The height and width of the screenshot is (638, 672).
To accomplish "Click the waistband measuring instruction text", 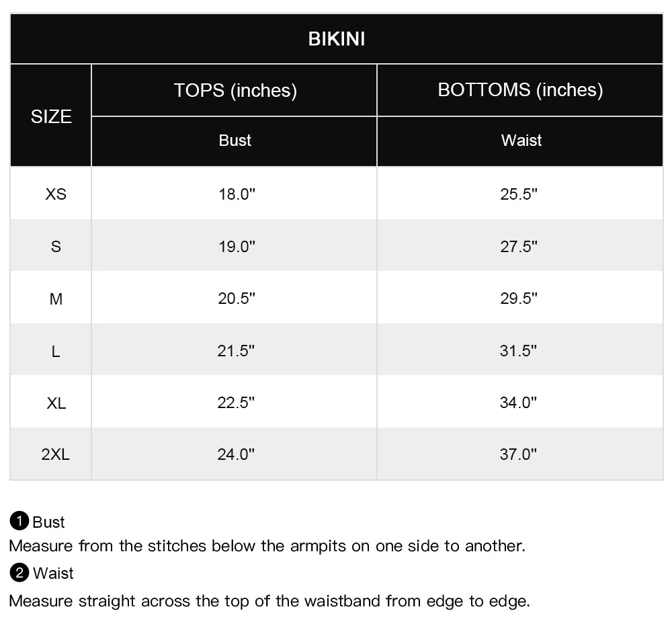I will pos(269,600).
